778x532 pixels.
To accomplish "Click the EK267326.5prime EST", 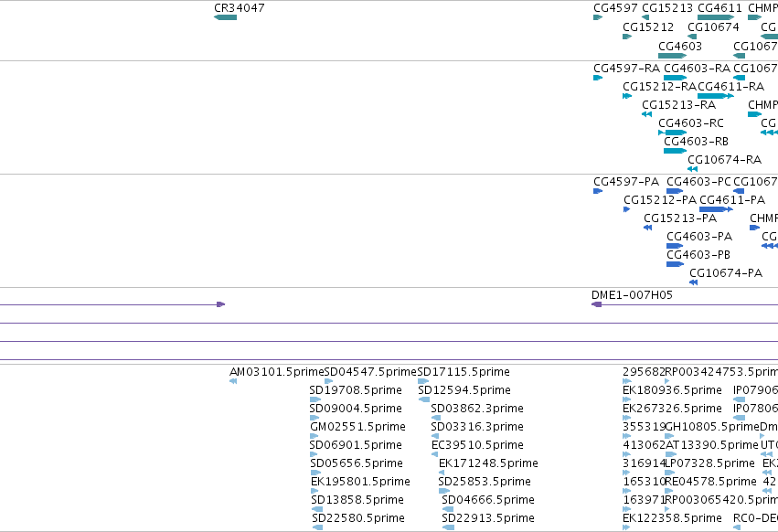I will [626, 418].
